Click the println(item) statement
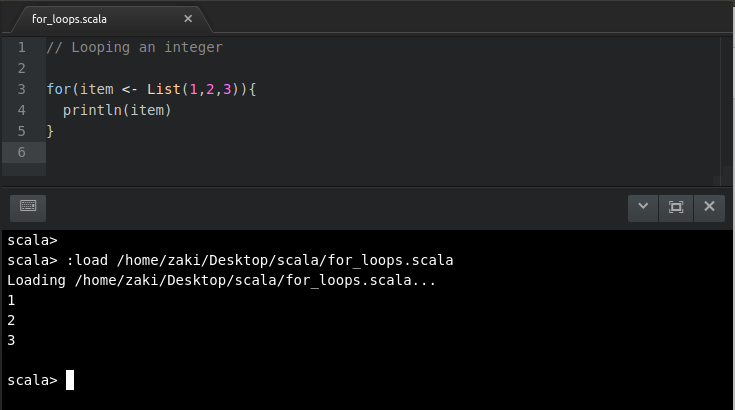735x410 pixels. (x=117, y=111)
